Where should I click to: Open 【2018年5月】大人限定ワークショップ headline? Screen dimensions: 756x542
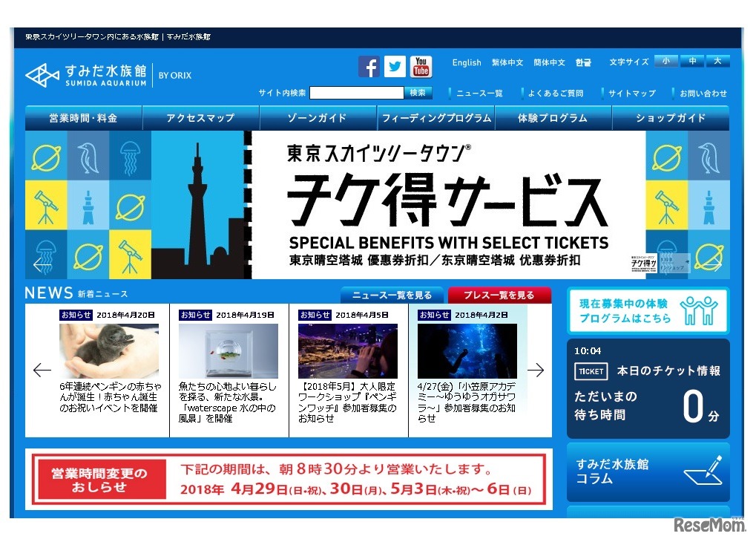pos(347,402)
